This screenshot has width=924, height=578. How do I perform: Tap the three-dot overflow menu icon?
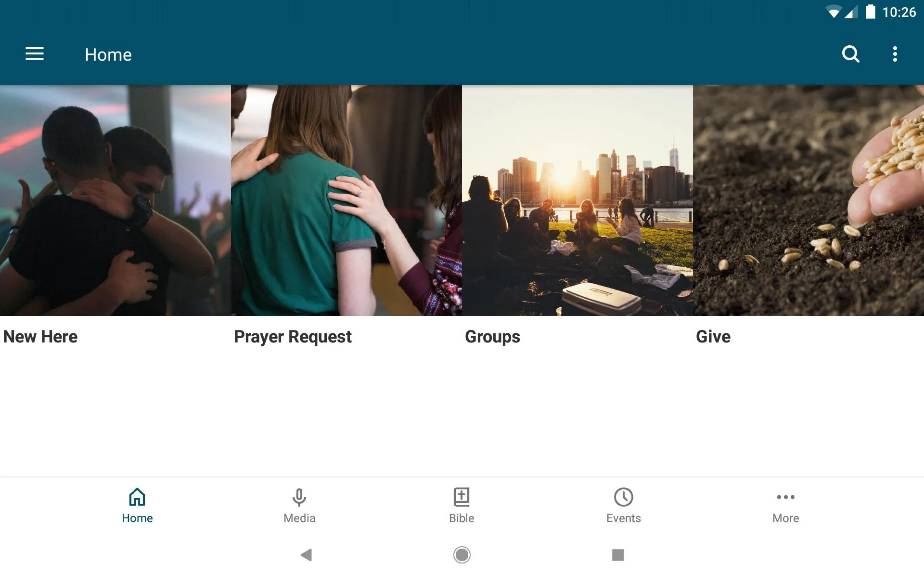[896, 54]
